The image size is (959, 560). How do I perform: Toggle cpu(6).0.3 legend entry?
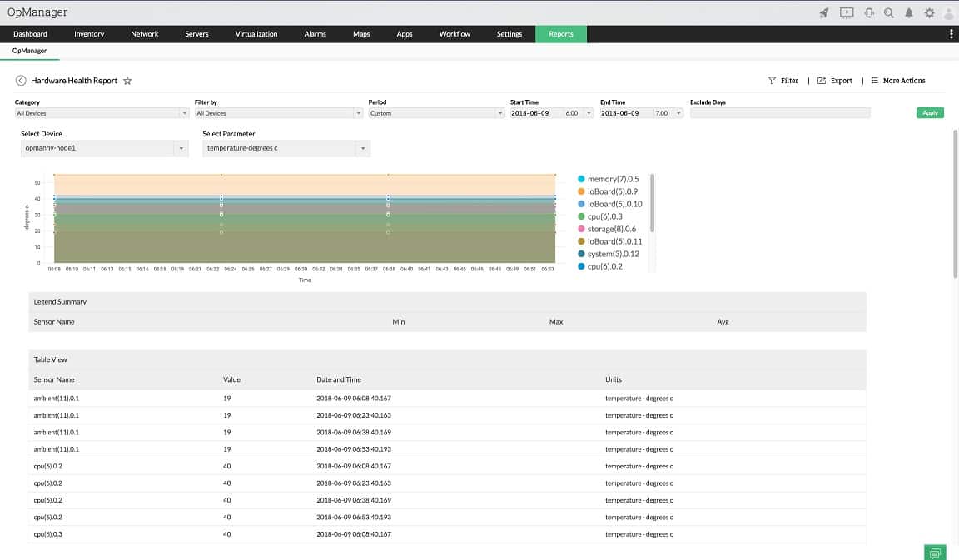coord(600,216)
